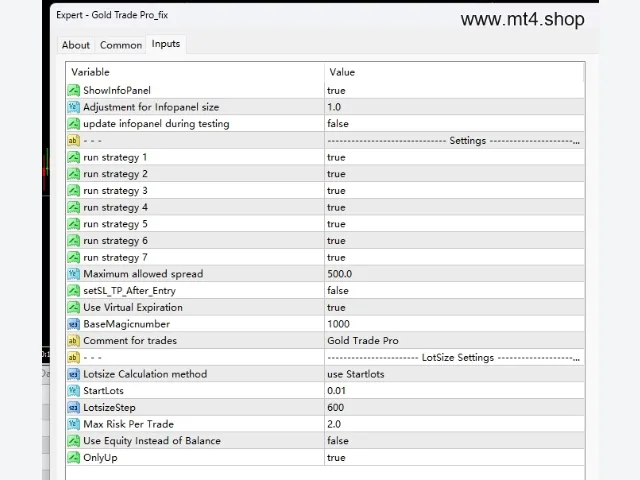Image resolution: width=640 pixels, height=480 pixels.
Task: Click the LotsizeStep integer icon
Action: coord(73,407)
